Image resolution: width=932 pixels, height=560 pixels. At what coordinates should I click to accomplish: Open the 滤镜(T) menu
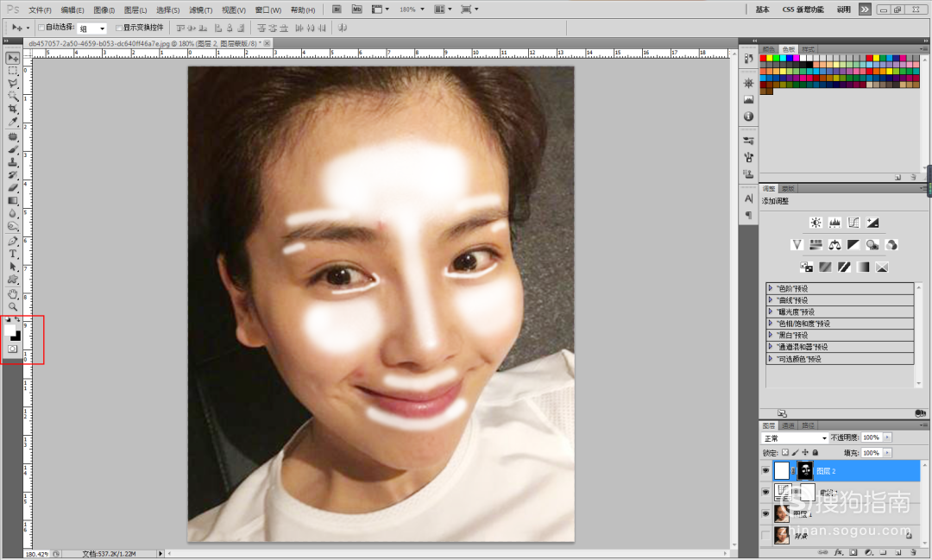point(200,10)
